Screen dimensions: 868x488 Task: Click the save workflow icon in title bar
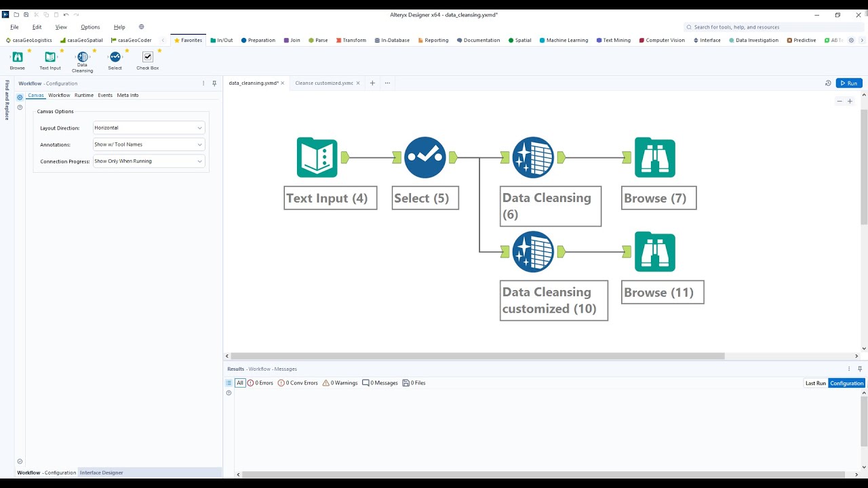tap(26, 14)
